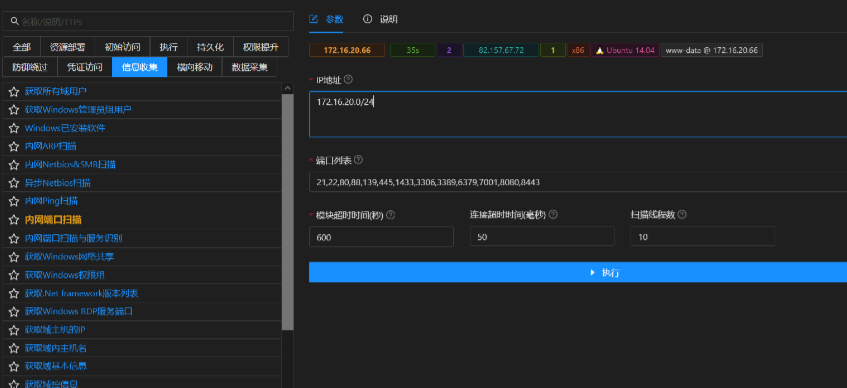The image size is (847, 388).
Task: Filter modules by 防御绕过
Action: click(30, 67)
